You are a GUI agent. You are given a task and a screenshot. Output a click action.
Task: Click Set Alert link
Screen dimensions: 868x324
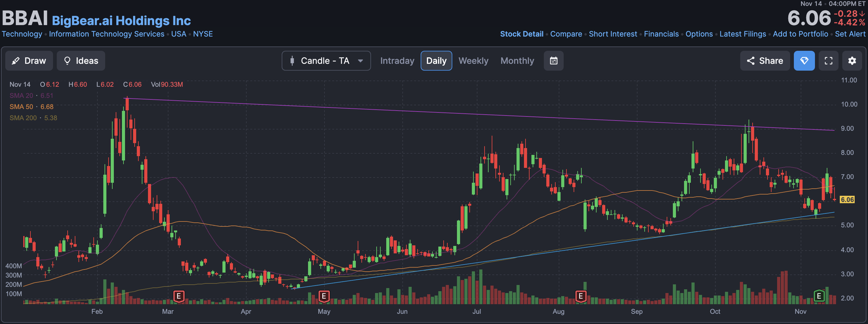click(850, 34)
